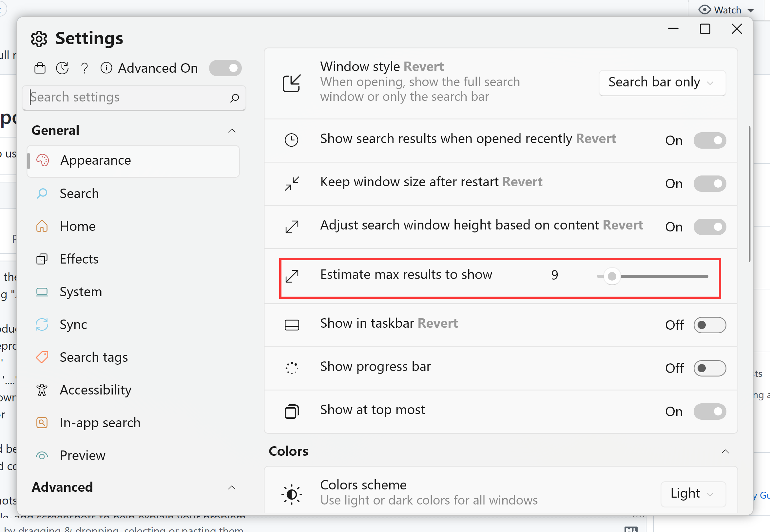Revert the Window style setting
The width and height of the screenshot is (770, 532).
[x=423, y=67]
